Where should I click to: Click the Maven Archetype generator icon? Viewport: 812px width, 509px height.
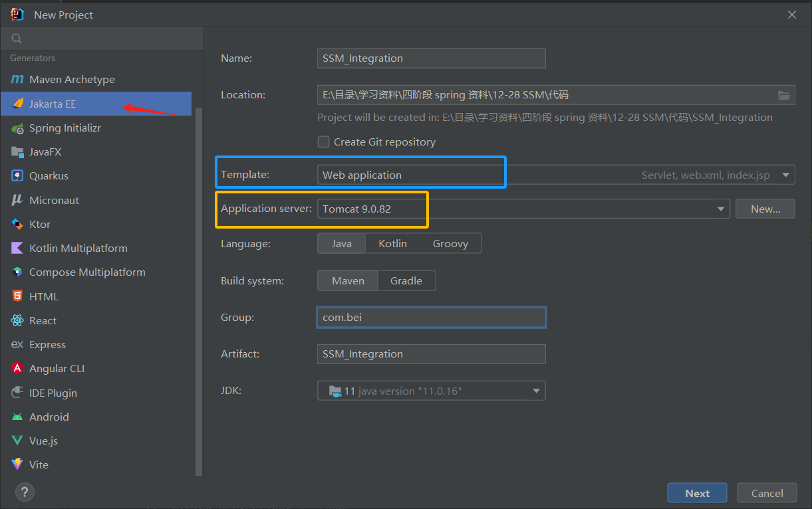[x=17, y=79]
